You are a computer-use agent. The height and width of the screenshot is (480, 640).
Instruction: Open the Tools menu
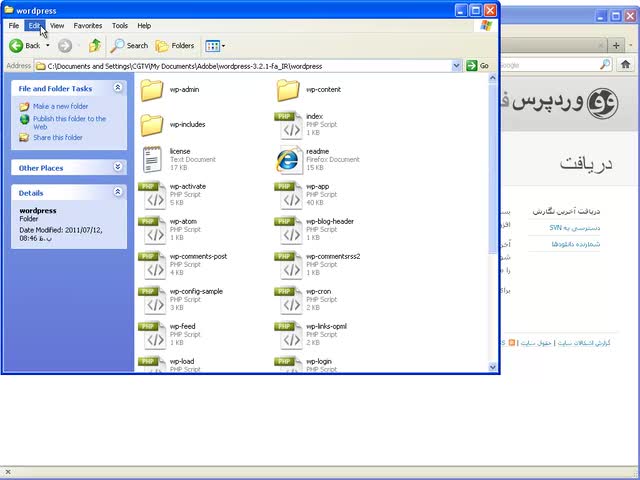coord(120,26)
